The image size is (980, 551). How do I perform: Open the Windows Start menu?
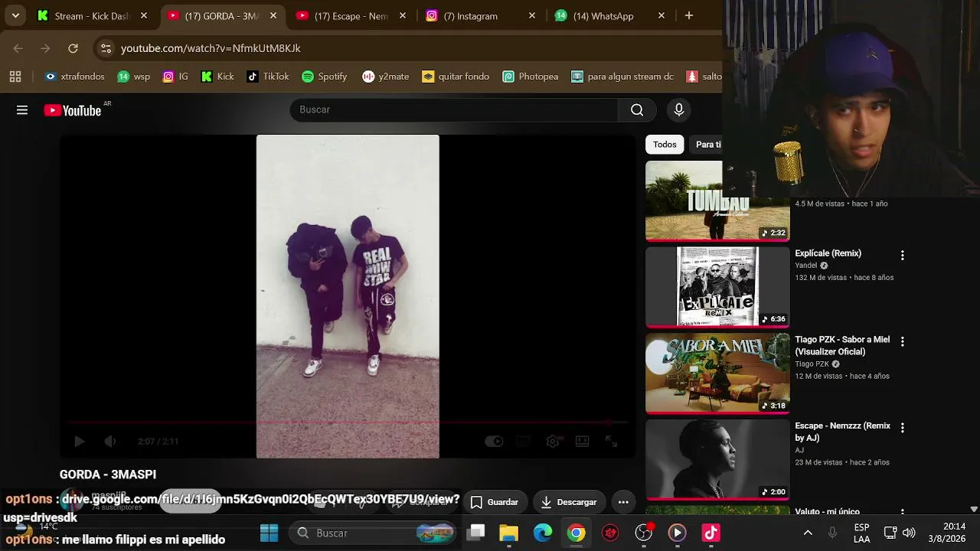tap(269, 533)
